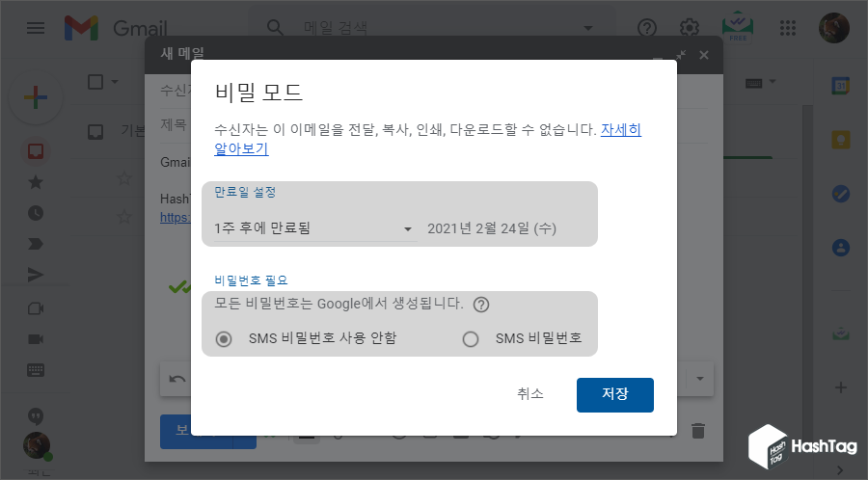This screenshot has width=868, height=480.
Task: Open the Inbox sidebar icon
Action: click(x=36, y=151)
